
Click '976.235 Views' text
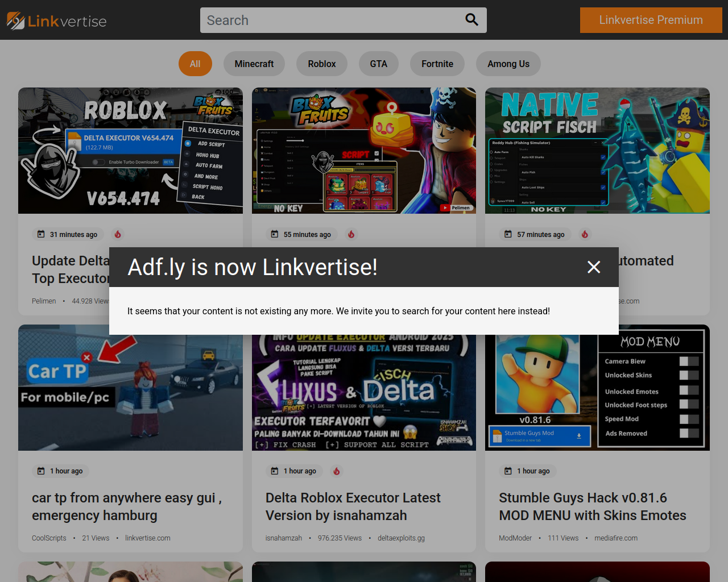pos(340,538)
